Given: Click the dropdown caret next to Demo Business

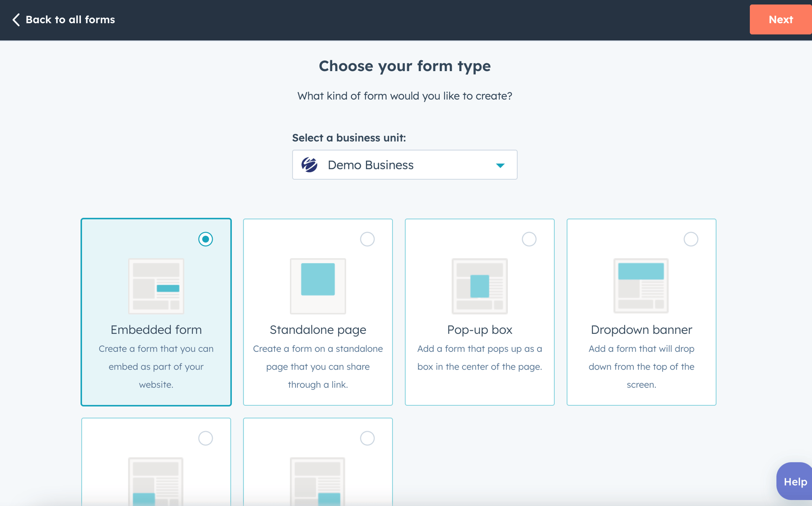Looking at the screenshot, I should [500, 165].
